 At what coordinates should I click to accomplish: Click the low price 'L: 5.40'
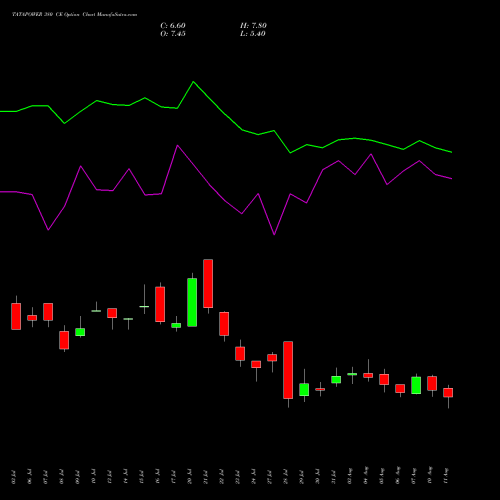[x=253, y=34]
